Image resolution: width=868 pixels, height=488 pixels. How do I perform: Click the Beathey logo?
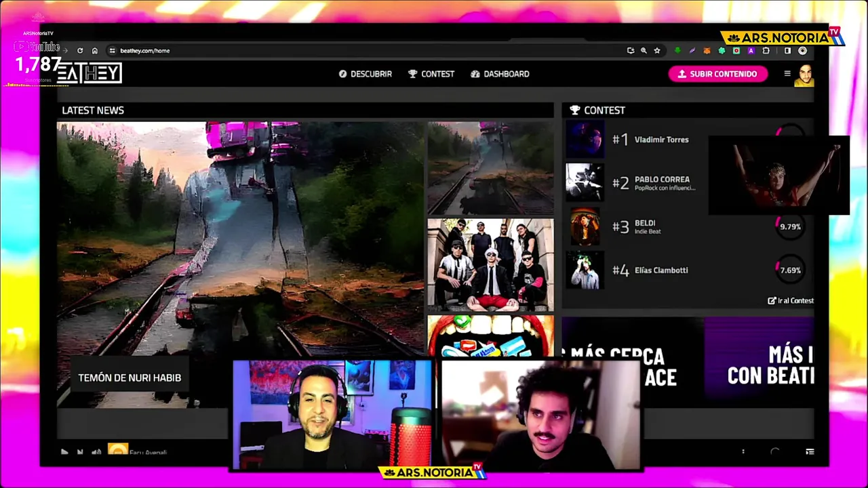click(89, 73)
